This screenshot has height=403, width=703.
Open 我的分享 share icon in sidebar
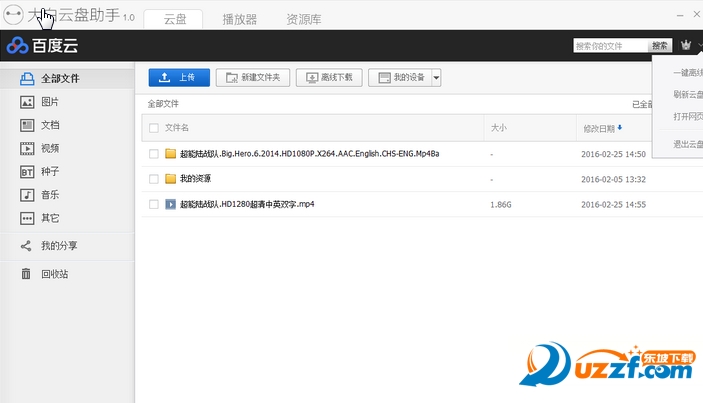(x=26, y=246)
